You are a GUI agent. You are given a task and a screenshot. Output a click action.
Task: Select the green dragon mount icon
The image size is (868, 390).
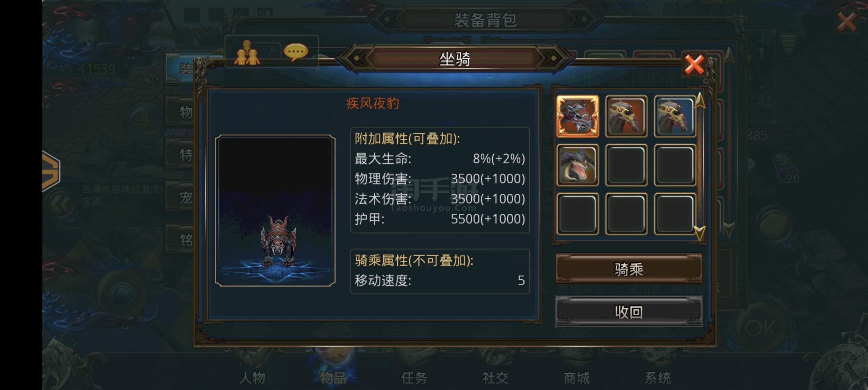tap(577, 165)
